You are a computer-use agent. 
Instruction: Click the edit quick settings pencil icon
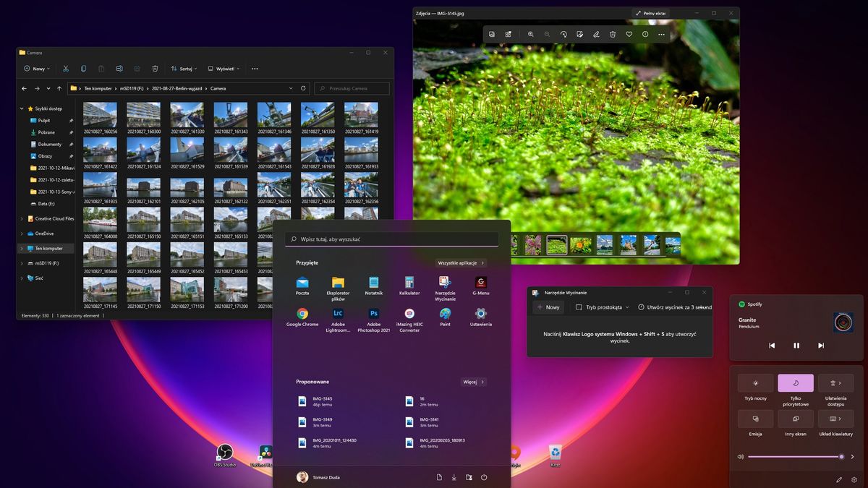click(839, 479)
